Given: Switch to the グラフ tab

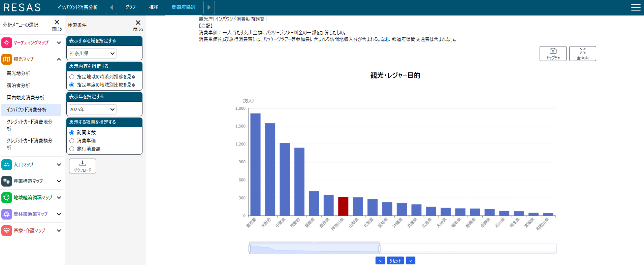Looking at the screenshot, I should 130,7.
